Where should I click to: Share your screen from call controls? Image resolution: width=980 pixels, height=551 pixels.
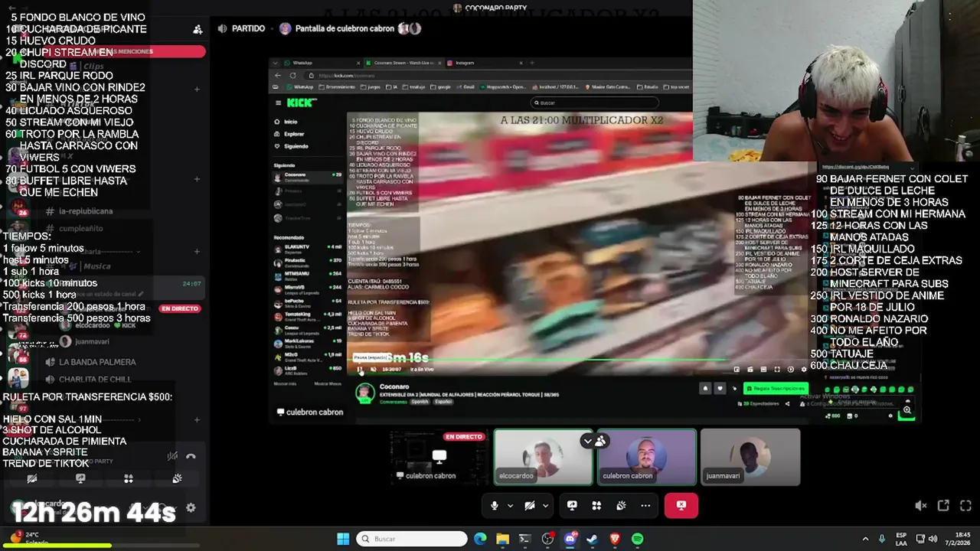(x=572, y=506)
